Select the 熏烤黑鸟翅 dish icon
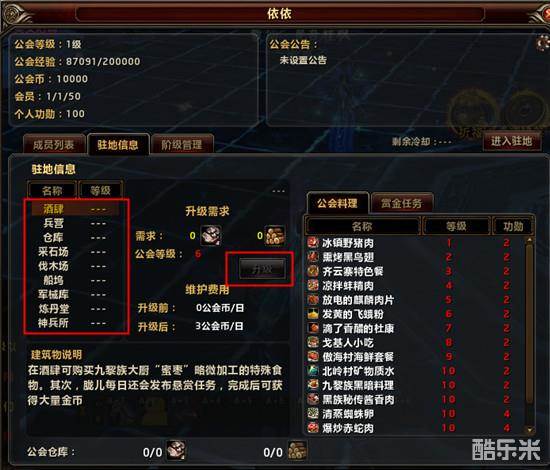The width and height of the screenshot is (550, 470). point(313,257)
